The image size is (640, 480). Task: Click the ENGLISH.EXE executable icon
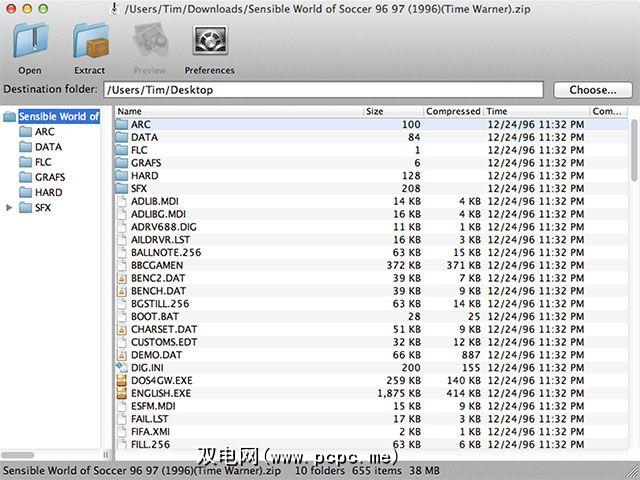(x=122, y=393)
